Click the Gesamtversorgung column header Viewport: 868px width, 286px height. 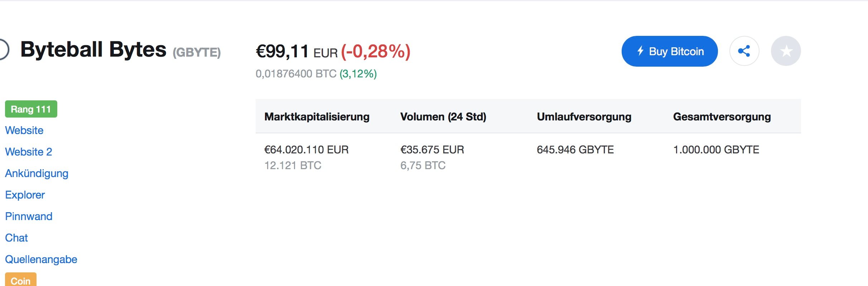tap(722, 117)
